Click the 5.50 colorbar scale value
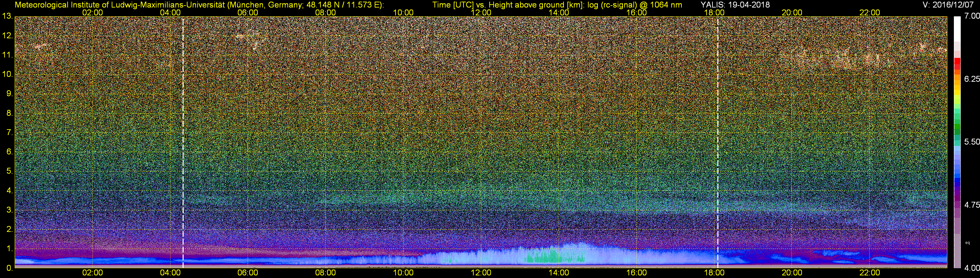 [x=972, y=142]
